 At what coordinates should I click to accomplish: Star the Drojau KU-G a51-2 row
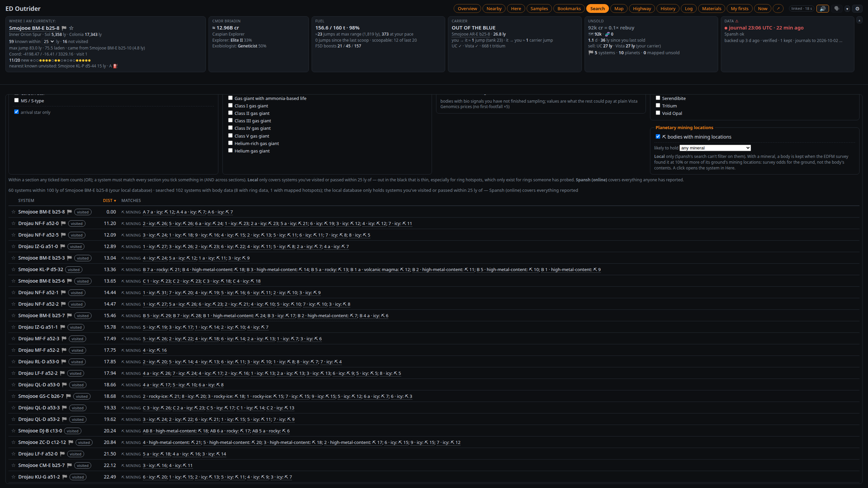coord(14,477)
